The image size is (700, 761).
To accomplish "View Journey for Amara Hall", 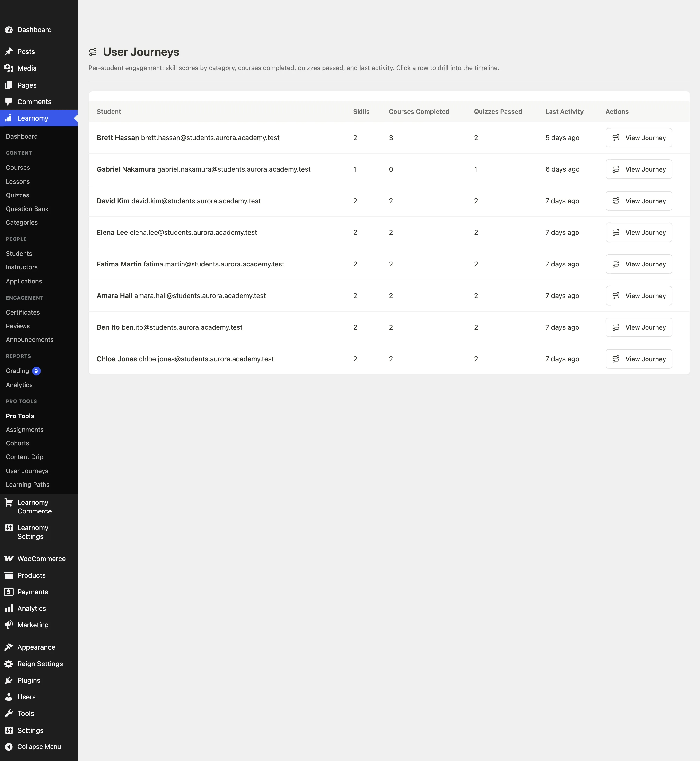I will (x=639, y=296).
